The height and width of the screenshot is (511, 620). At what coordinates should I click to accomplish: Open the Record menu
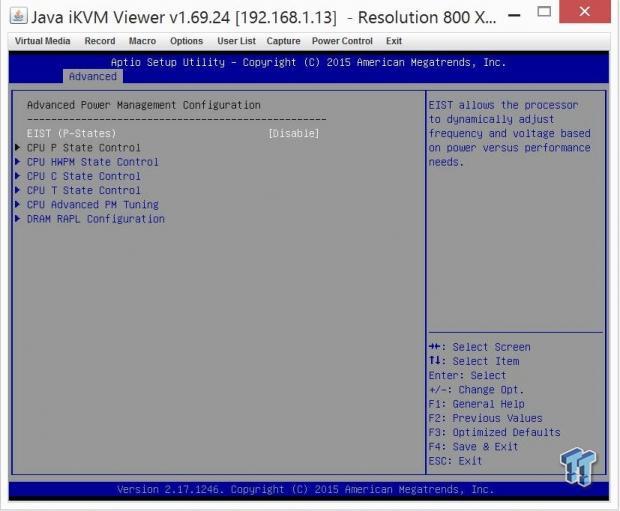click(x=100, y=41)
